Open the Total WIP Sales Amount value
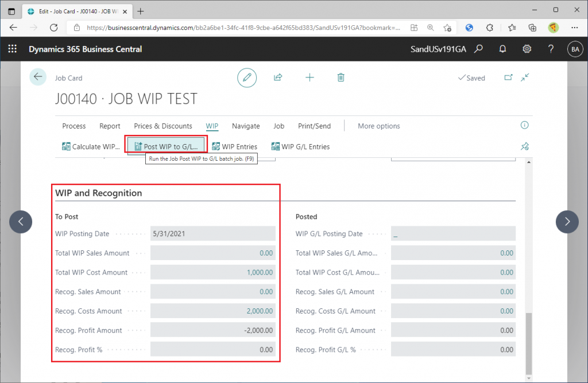The image size is (588, 383). click(266, 253)
